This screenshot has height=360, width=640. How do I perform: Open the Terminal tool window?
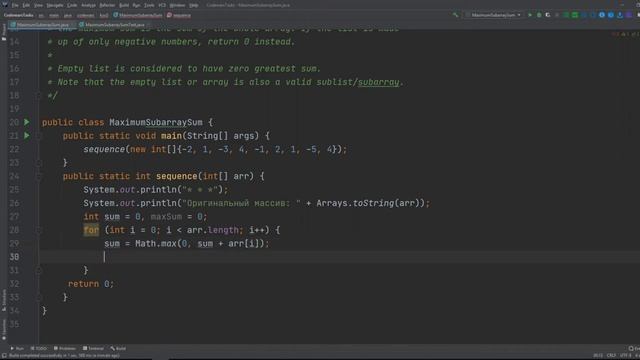tap(93, 348)
